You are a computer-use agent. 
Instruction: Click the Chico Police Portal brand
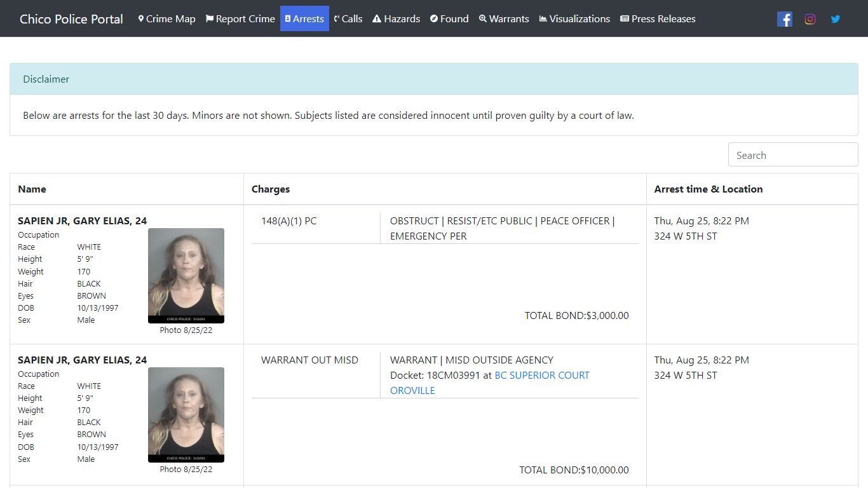71,19
